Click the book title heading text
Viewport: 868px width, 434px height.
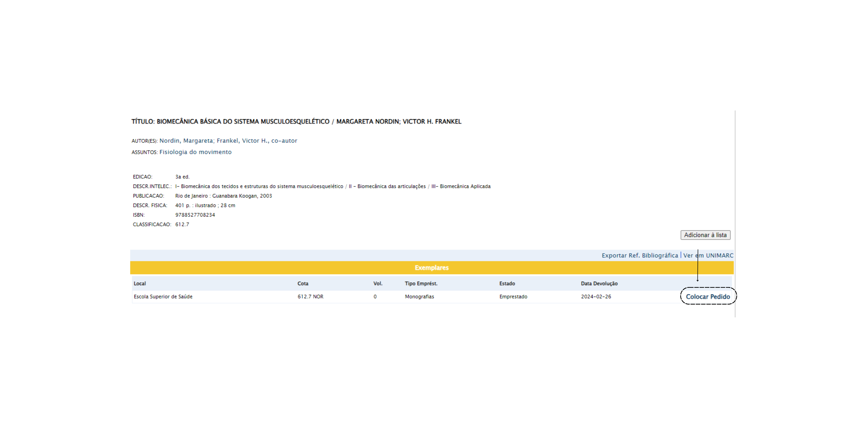click(x=296, y=121)
